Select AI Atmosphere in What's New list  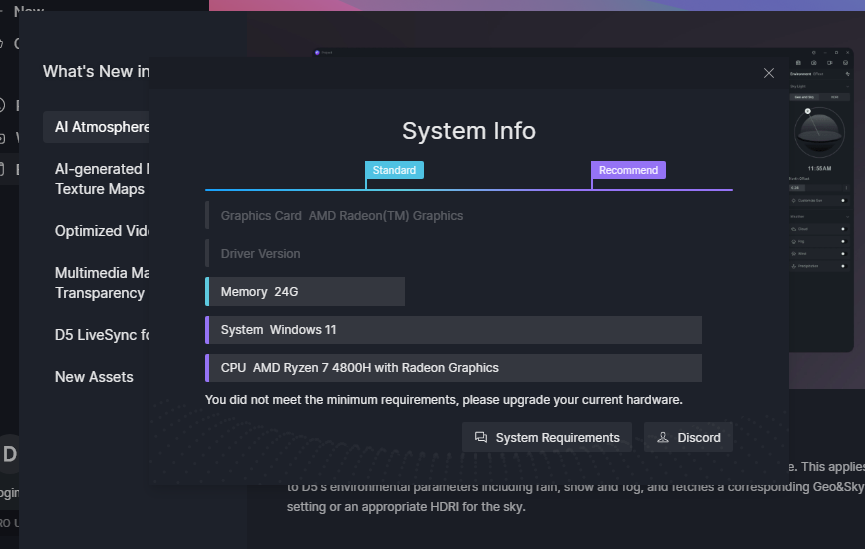[97, 127]
